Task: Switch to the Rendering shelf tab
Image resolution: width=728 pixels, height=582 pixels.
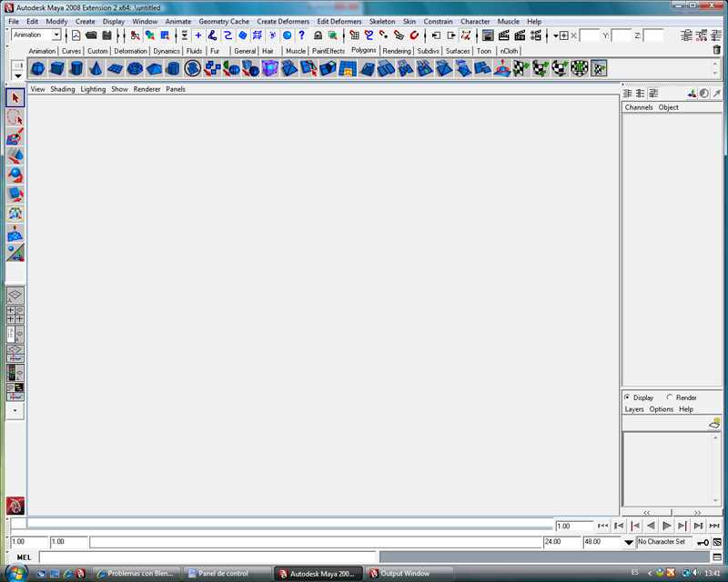Action: point(397,51)
